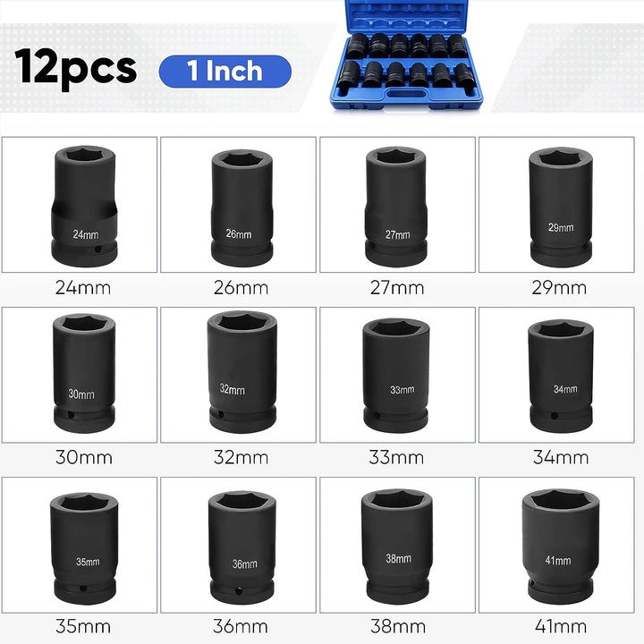Click the 36mm socket image
The image size is (644, 644).
click(x=238, y=545)
